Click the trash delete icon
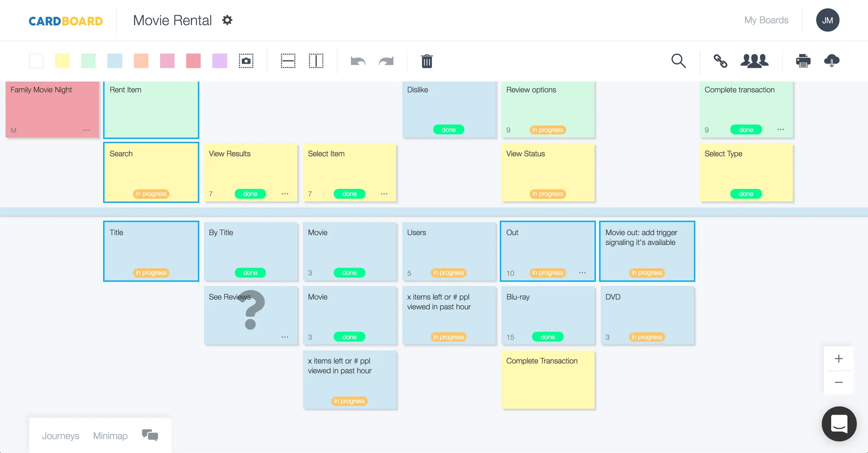 [427, 61]
